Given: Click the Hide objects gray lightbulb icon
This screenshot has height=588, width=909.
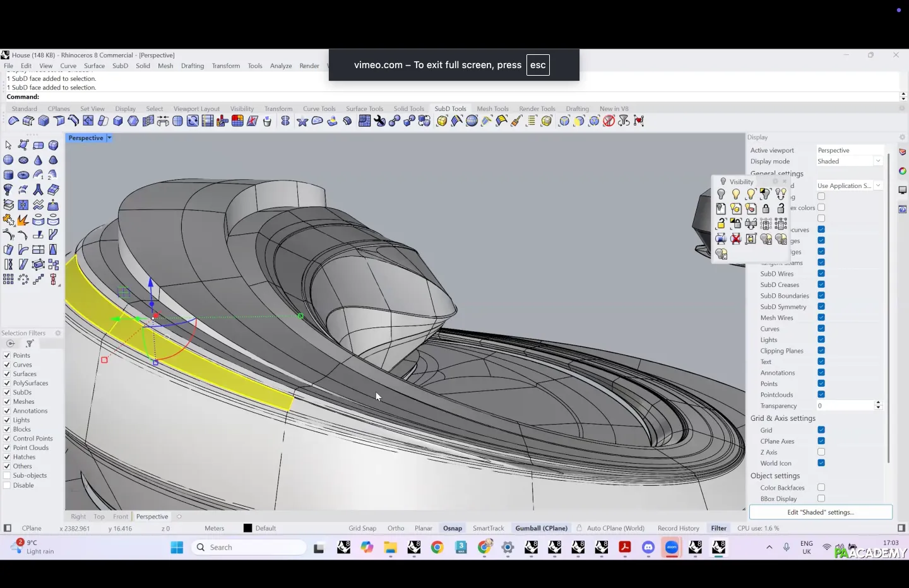Looking at the screenshot, I should [721, 194].
